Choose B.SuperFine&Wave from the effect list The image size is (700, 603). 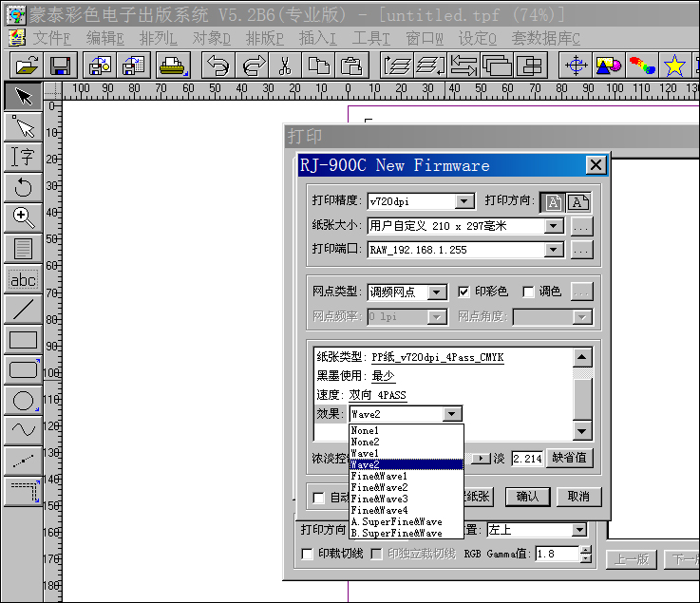pyautogui.click(x=406, y=533)
